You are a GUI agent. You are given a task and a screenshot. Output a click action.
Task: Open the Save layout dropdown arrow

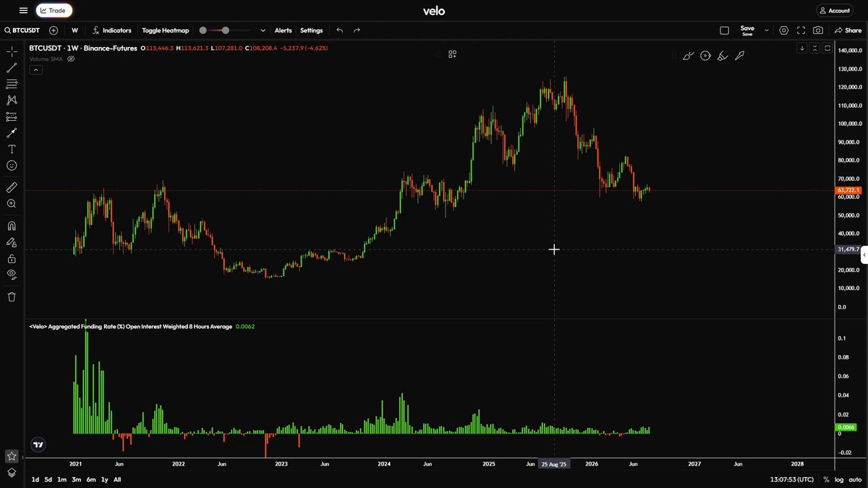766,30
